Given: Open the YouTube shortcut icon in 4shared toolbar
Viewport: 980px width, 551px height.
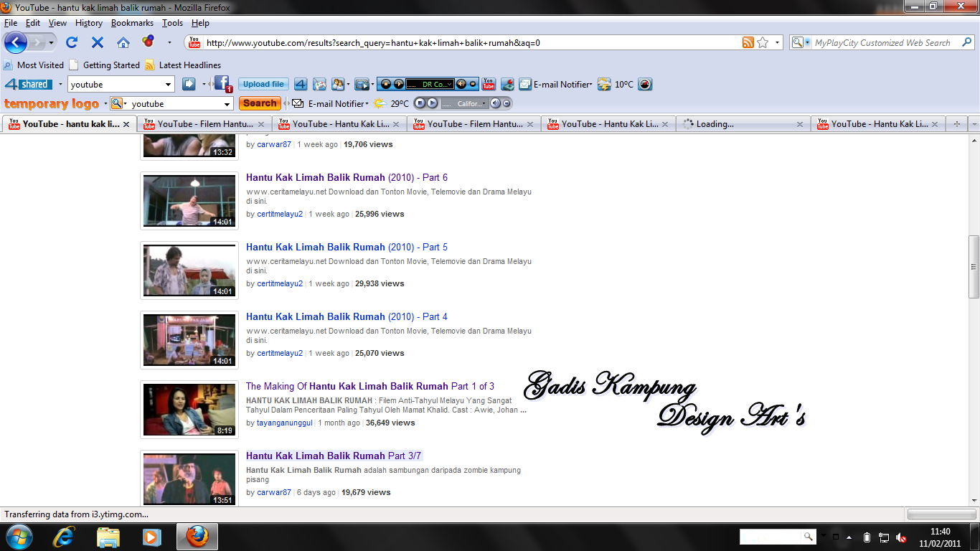Looking at the screenshot, I should click(489, 84).
